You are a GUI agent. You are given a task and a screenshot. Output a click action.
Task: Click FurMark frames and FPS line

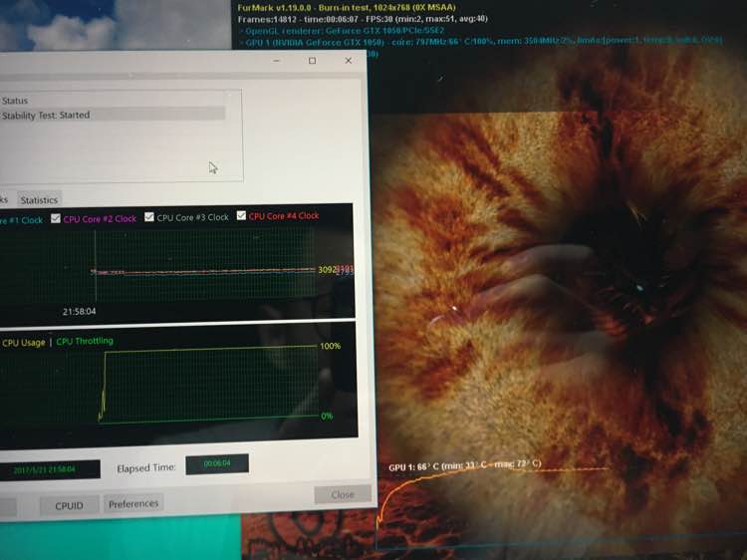pyautogui.click(x=363, y=19)
